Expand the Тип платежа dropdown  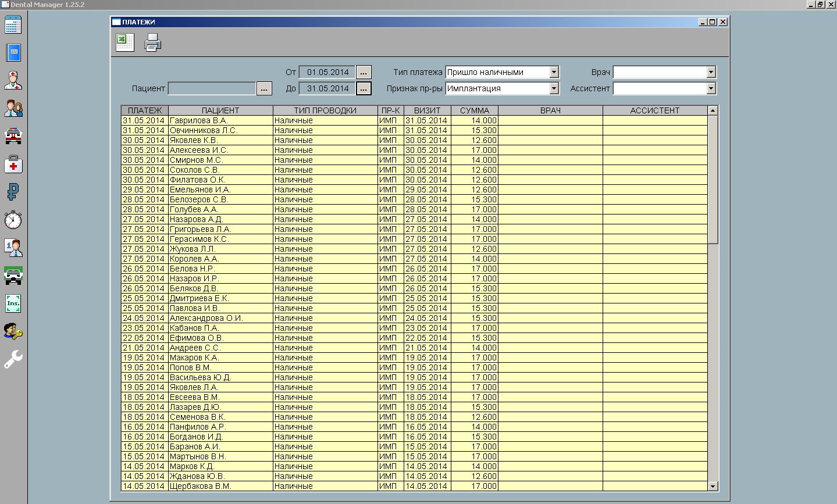point(554,72)
